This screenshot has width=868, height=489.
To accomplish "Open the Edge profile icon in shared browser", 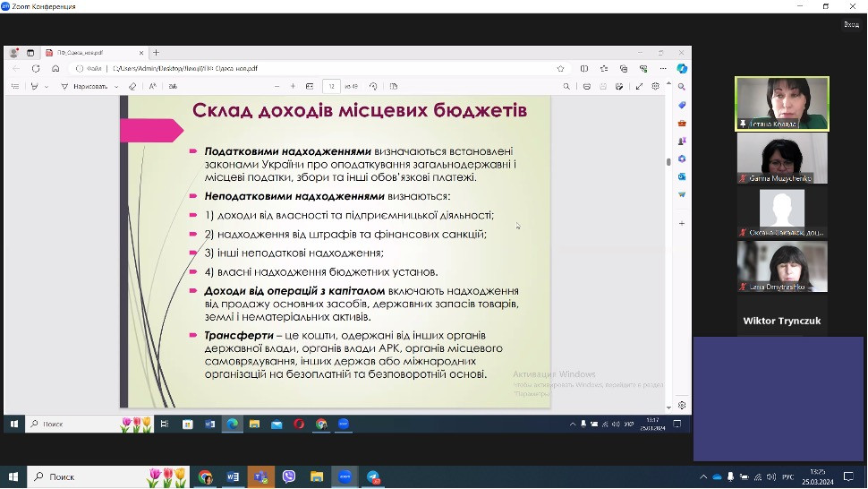I will [13, 53].
